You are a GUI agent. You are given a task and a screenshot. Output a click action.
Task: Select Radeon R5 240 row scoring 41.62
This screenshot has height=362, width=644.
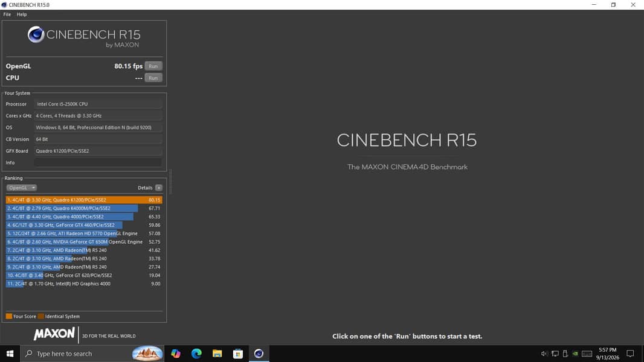84,250
